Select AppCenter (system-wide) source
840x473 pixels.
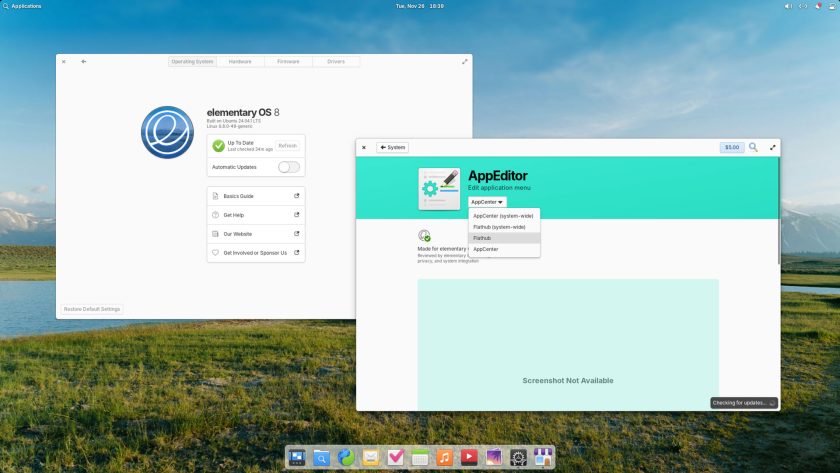pyautogui.click(x=504, y=216)
